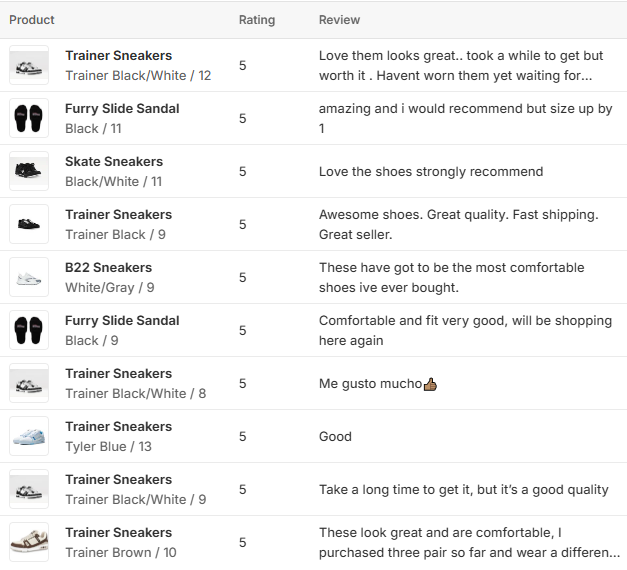Open the "Take a long time" review
Image resolution: width=627 pixels, height=570 pixels.
pos(463,490)
